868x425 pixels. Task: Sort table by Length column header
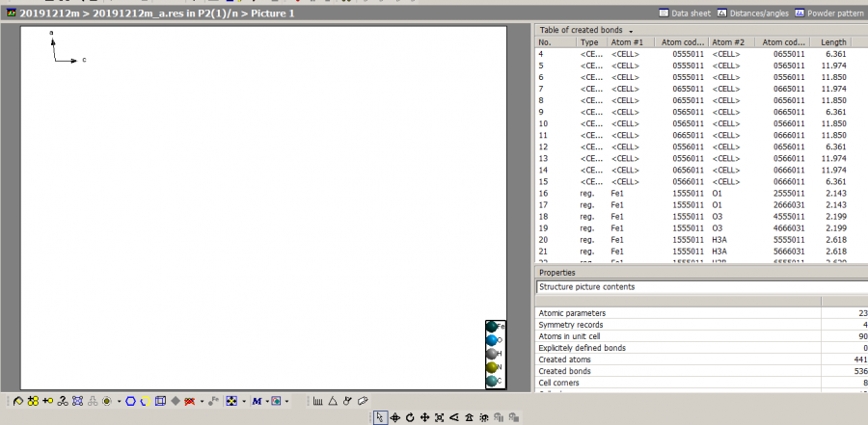coord(833,42)
